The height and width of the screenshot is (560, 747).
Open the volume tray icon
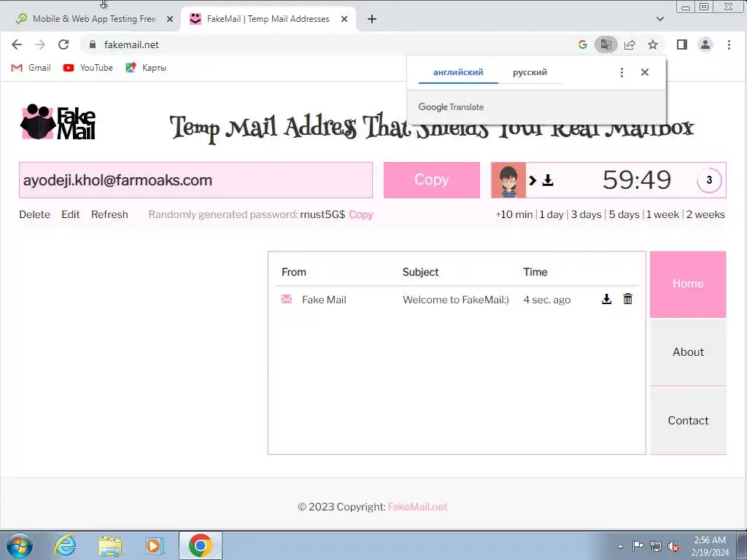point(673,547)
